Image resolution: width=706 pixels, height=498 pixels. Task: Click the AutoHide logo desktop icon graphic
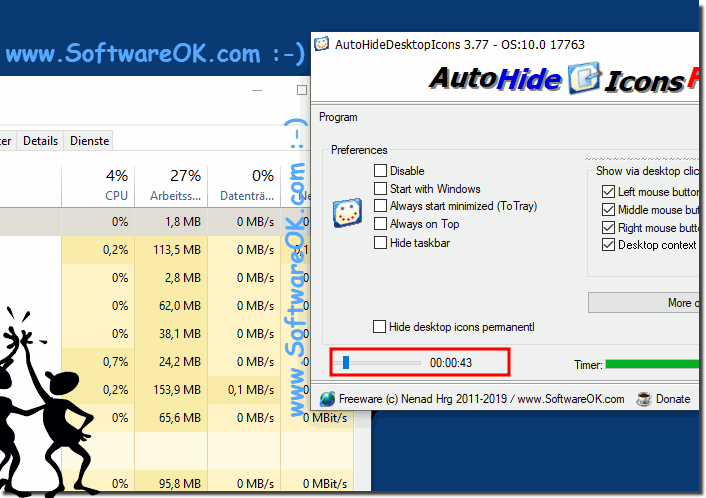(x=584, y=78)
